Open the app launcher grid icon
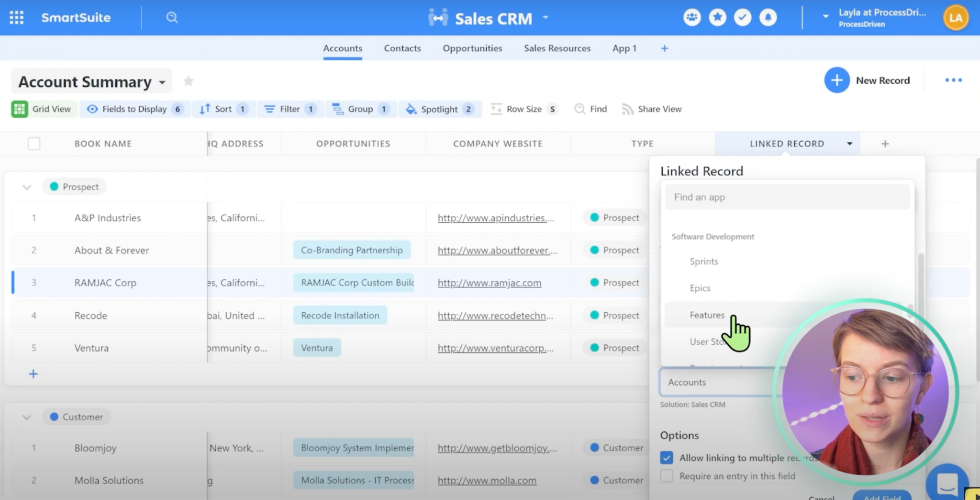The width and height of the screenshot is (980, 500). [x=17, y=18]
